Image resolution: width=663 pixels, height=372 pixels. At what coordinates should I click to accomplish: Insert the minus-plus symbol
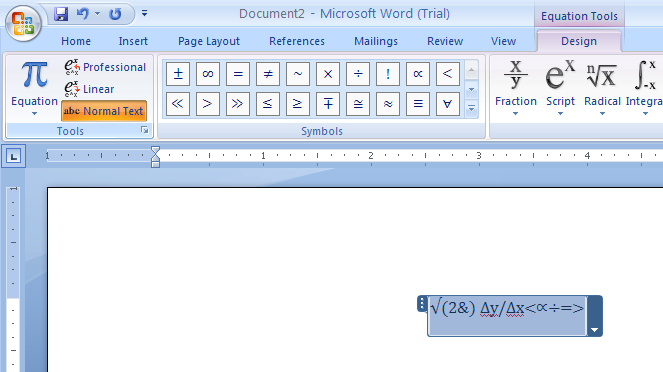tap(328, 104)
